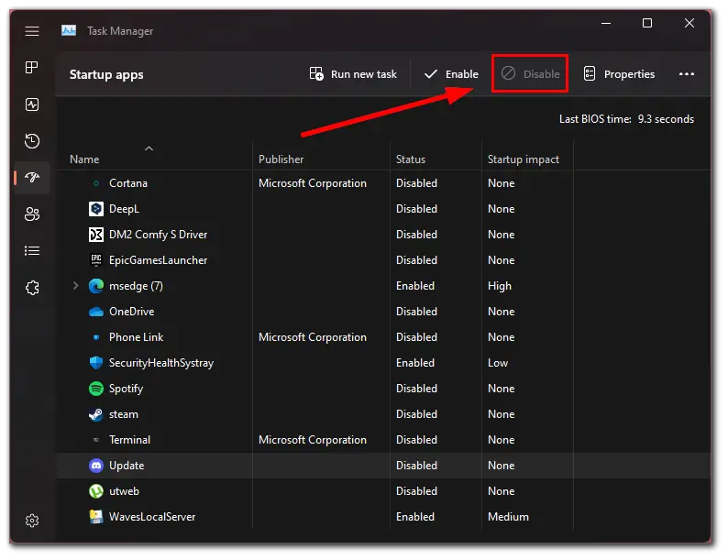Click the Disable button
The width and height of the screenshot is (728, 560).
coord(530,74)
